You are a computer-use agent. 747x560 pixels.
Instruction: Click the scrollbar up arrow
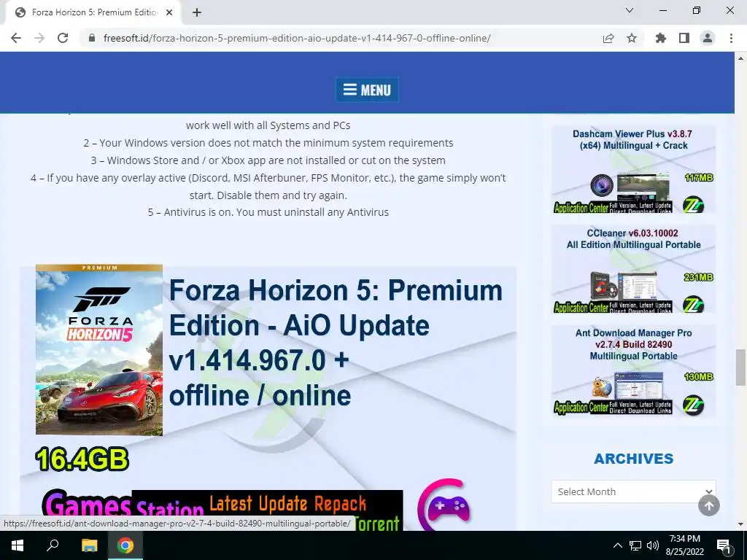[x=740, y=58]
